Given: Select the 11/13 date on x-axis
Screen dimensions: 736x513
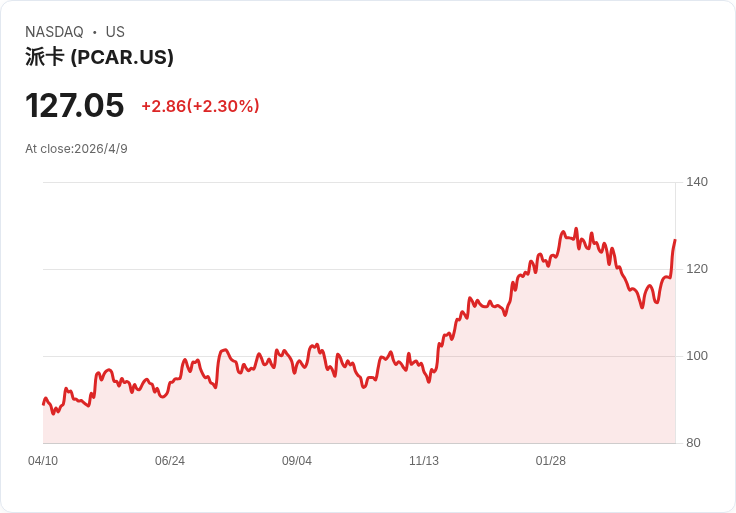Looking at the screenshot, I should [x=424, y=461].
